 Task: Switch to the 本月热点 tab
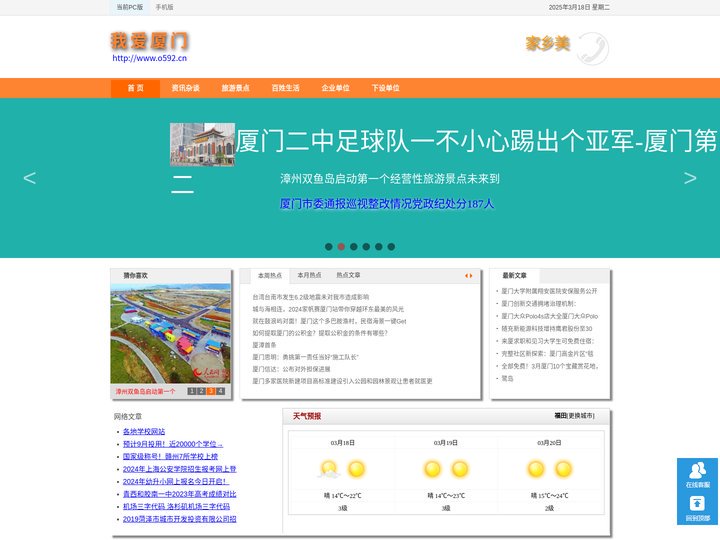[x=309, y=275]
